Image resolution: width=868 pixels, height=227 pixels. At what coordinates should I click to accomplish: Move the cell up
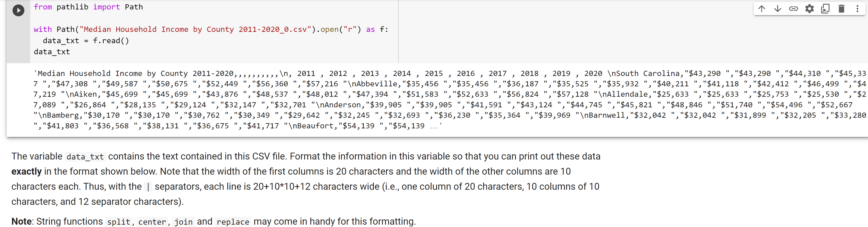(x=761, y=9)
